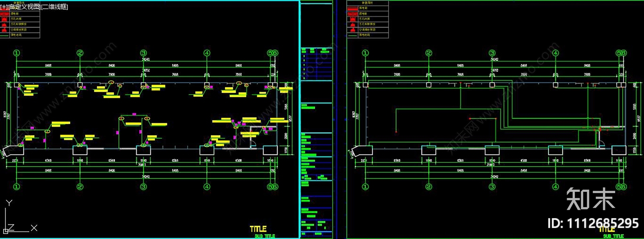
Task: Choose axis bubble 3 below the right plan
Action: [492, 187]
